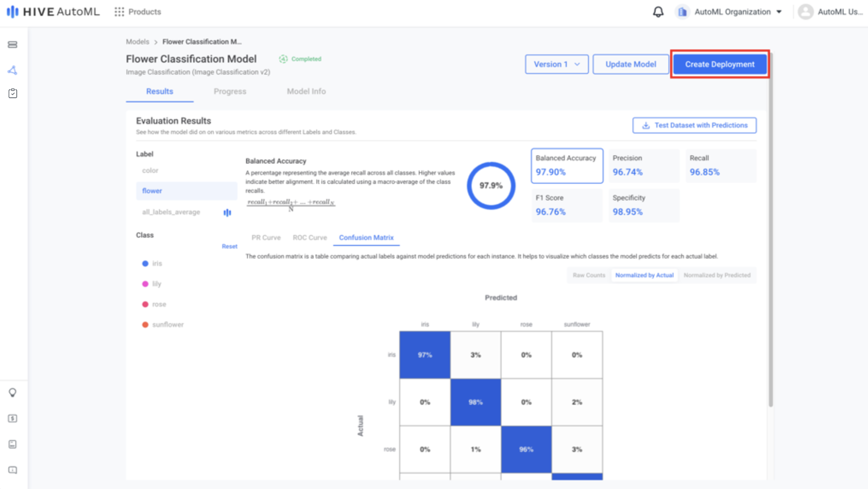Click the AutoML Us... username
The image size is (868, 489).
840,12
